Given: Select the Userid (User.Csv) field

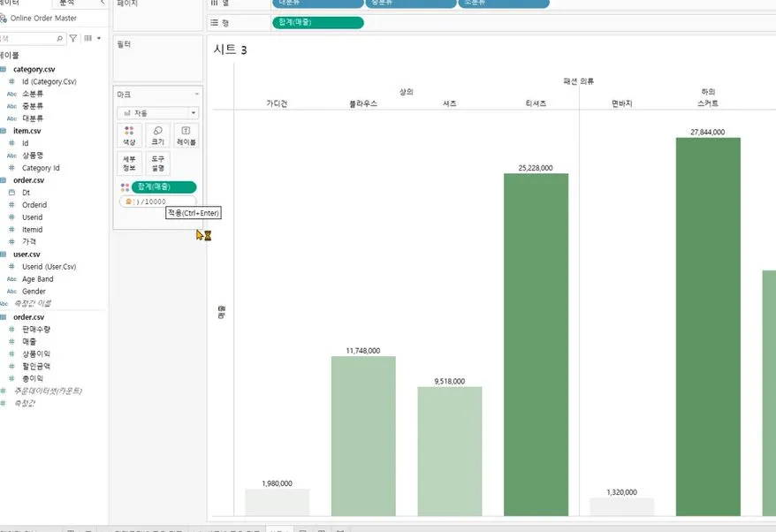Looking at the screenshot, I should coord(49,267).
